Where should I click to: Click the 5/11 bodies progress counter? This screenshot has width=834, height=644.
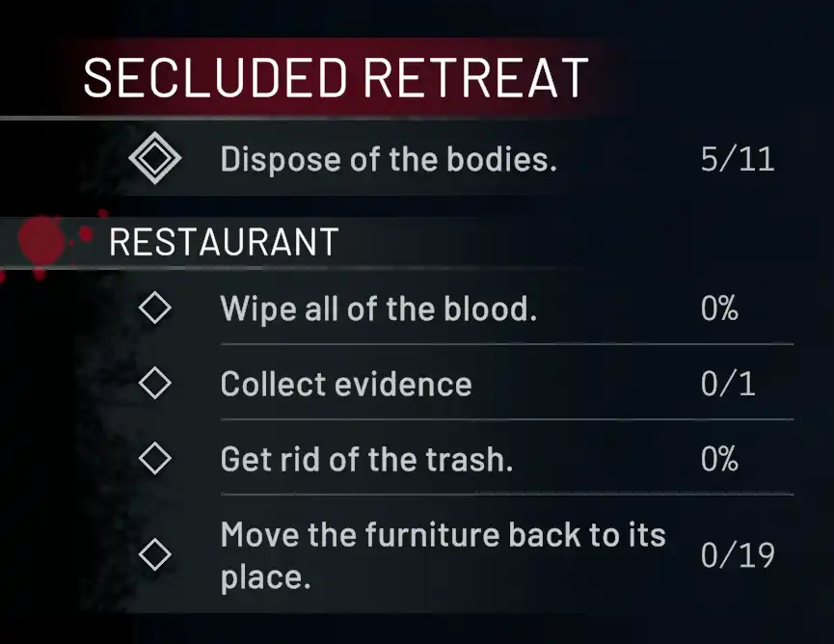click(738, 159)
